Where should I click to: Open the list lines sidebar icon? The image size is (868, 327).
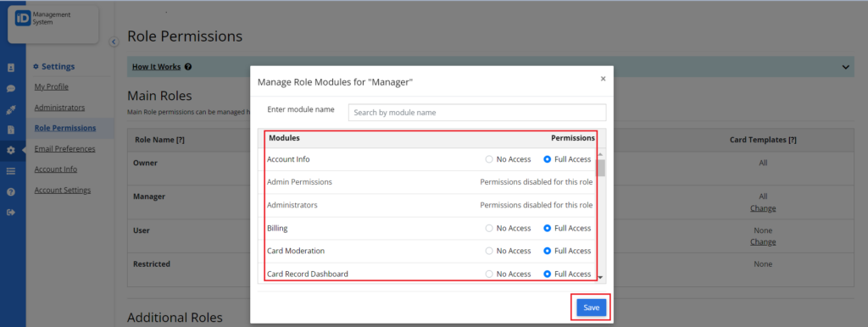(10, 171)
